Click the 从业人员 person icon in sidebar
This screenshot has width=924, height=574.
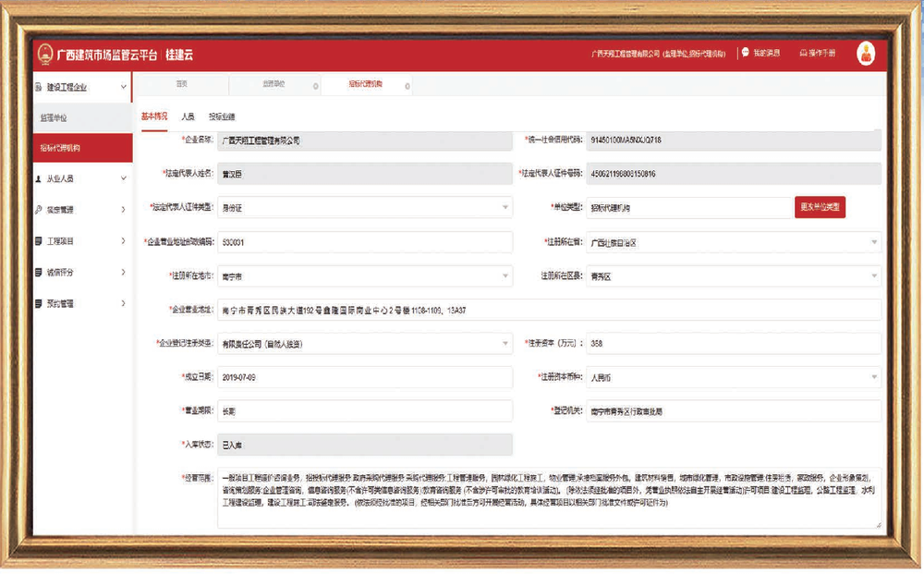(x=39, y=178)
